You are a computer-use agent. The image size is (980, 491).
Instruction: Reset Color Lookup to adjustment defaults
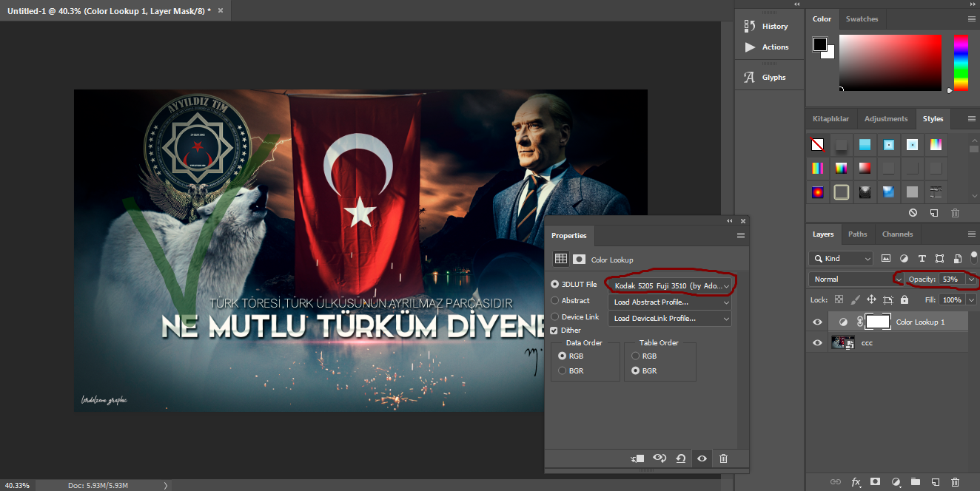[x=681, y=458]
